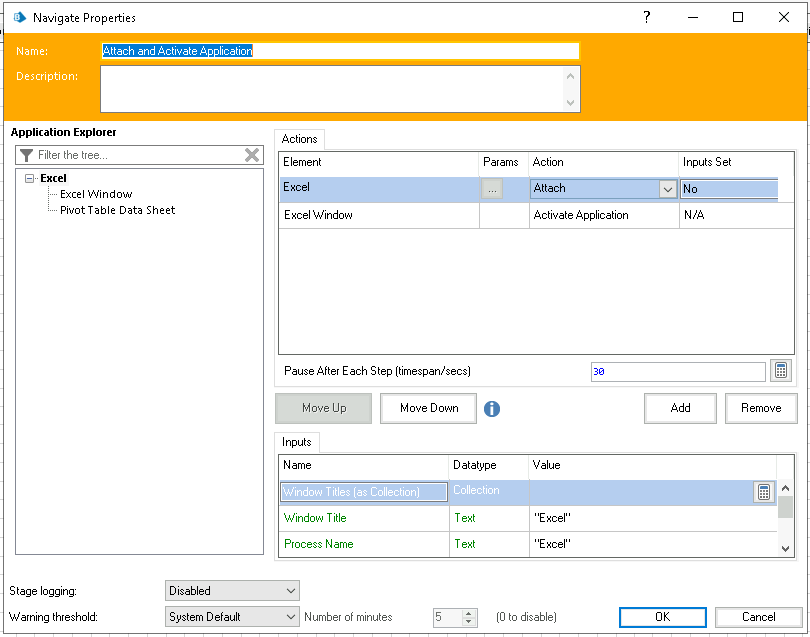
Task: Click the info icon next to Move Down
Action: [492, 408]
